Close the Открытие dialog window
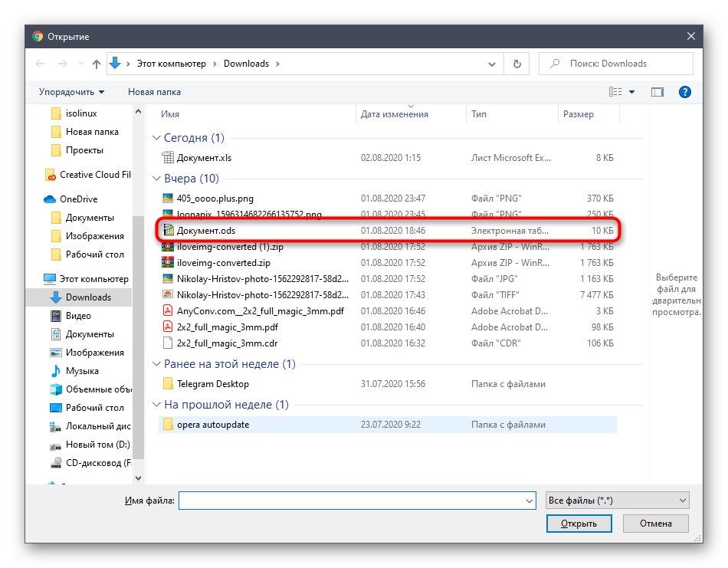This screenshot has width=728, height=568. (691, 36)
